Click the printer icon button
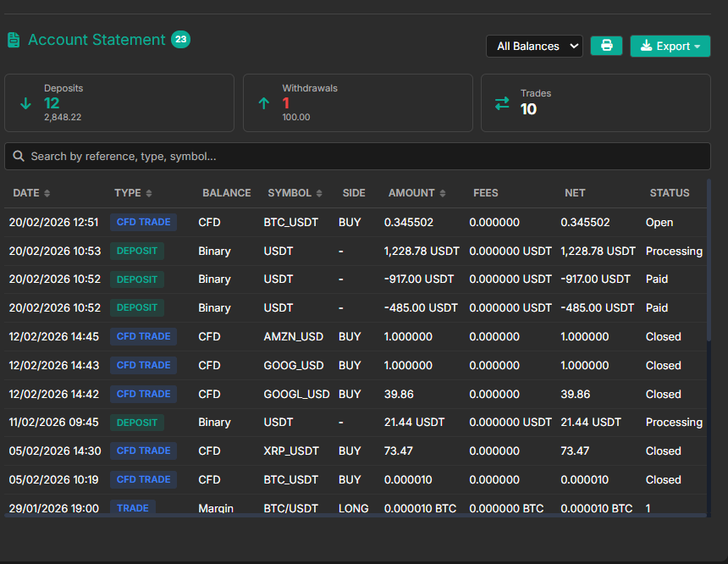728x564 pixels. pyautogui.click(x=606, y=46)
